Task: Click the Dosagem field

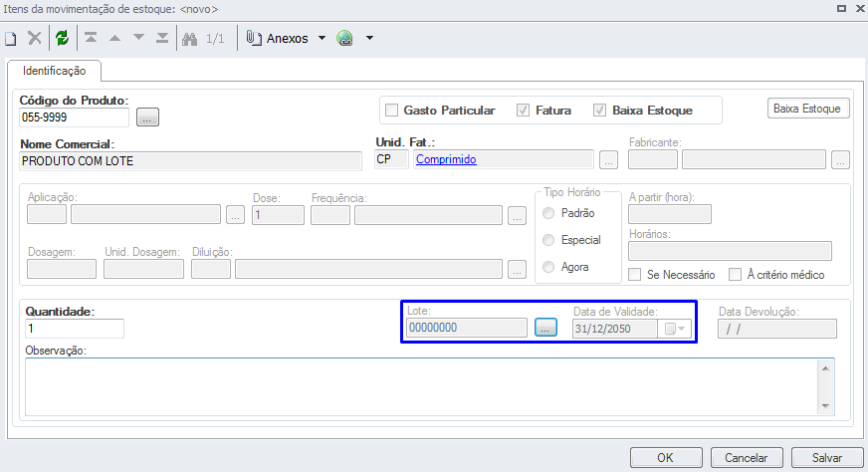Action: pos(62,269)
